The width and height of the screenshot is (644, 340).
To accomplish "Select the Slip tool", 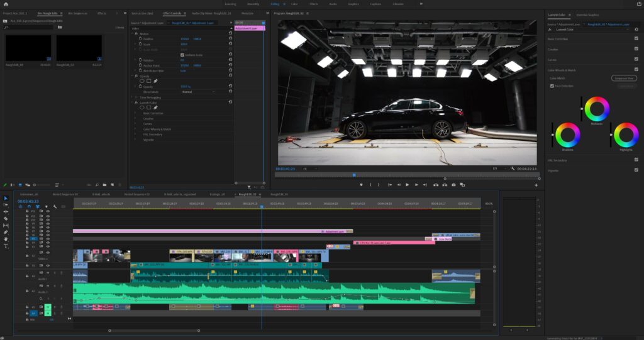I will point(6,226).
